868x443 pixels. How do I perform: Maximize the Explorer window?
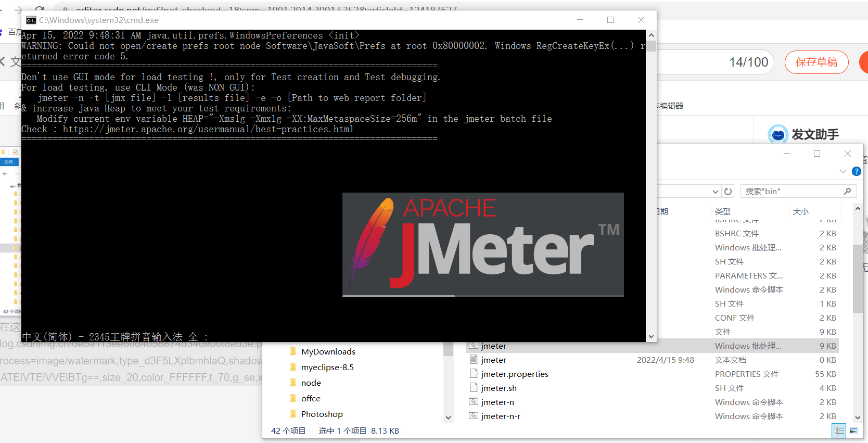tap(817, 154)
